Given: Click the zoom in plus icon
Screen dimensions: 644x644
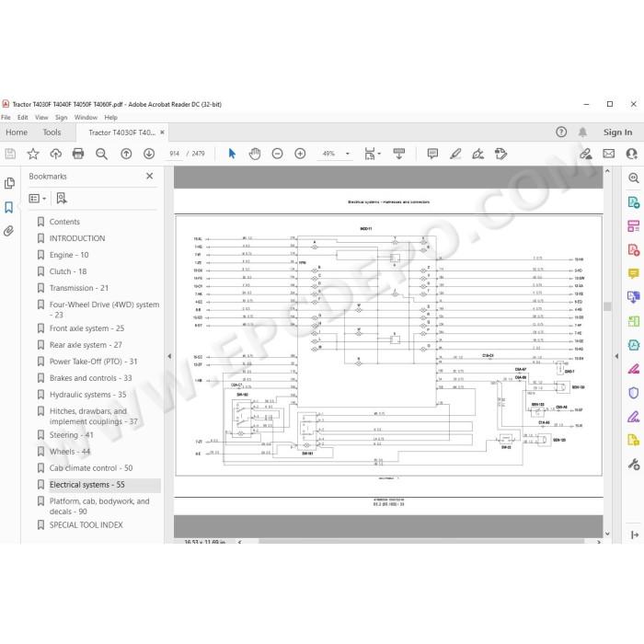Looking at the screenshot, I should point(300,154).
